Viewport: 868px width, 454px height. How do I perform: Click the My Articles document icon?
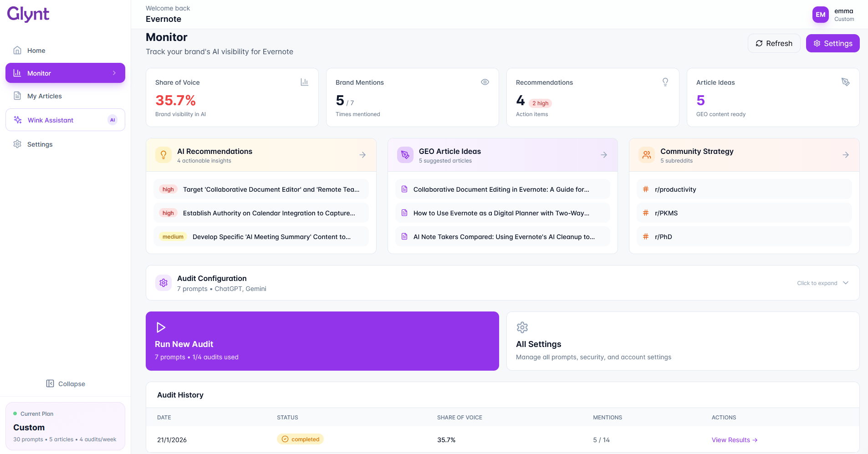tap(17, 96)
